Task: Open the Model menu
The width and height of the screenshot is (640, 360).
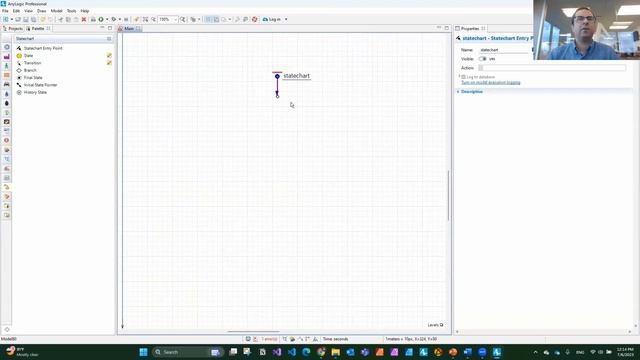Action: click(x=56, y=11)
